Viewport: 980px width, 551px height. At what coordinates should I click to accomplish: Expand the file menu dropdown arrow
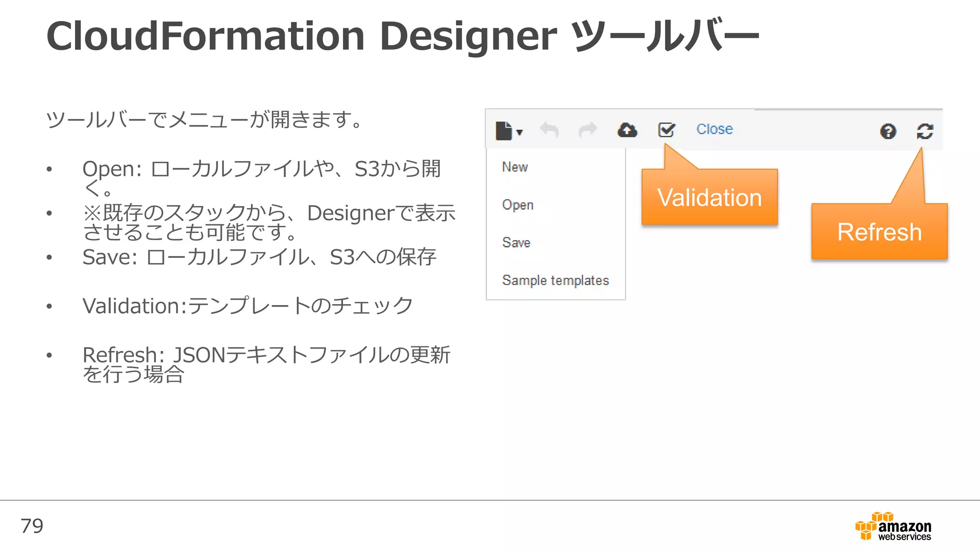520,132
